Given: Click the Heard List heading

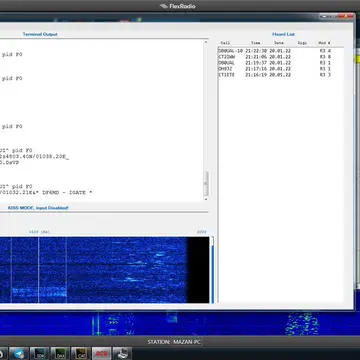Looking at the screenshot, I should pyautogui.click(x=283, y=34).
